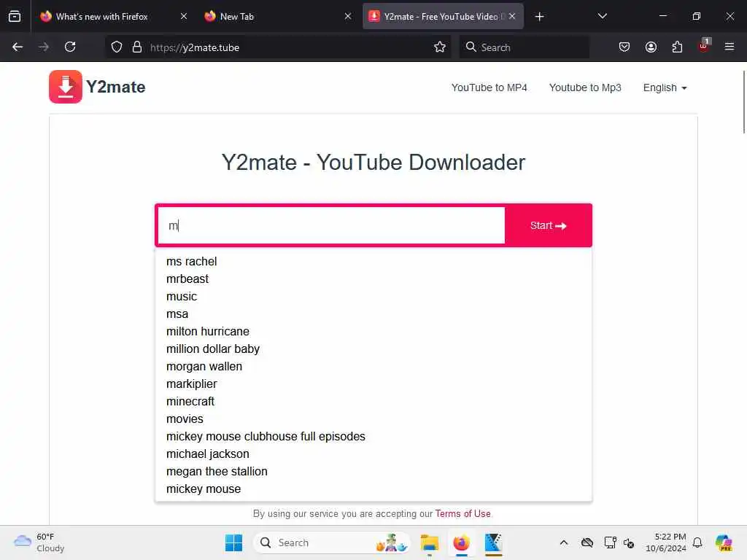747x560 pixels.
Task: Click the Y2mate download logo icon
Action: [65, 87]
